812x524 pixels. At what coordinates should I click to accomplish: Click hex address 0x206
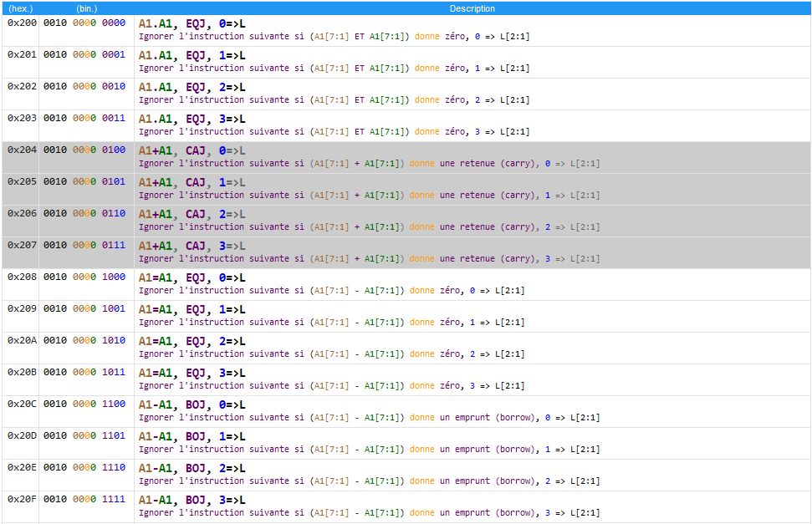[22, 213]
